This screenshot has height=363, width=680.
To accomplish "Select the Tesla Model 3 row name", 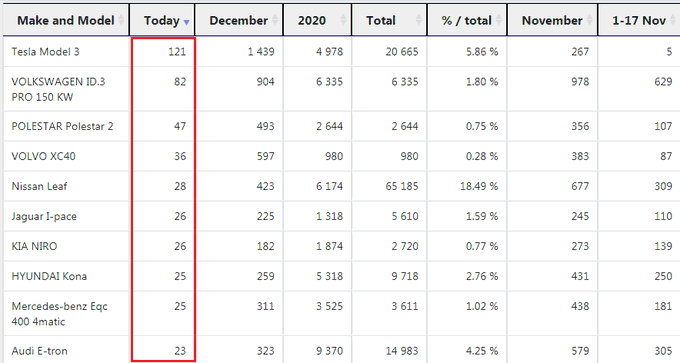I will (46, 52).
